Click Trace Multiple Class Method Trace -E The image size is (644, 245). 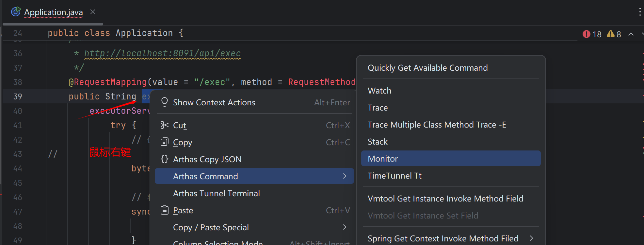pos(437,125)
